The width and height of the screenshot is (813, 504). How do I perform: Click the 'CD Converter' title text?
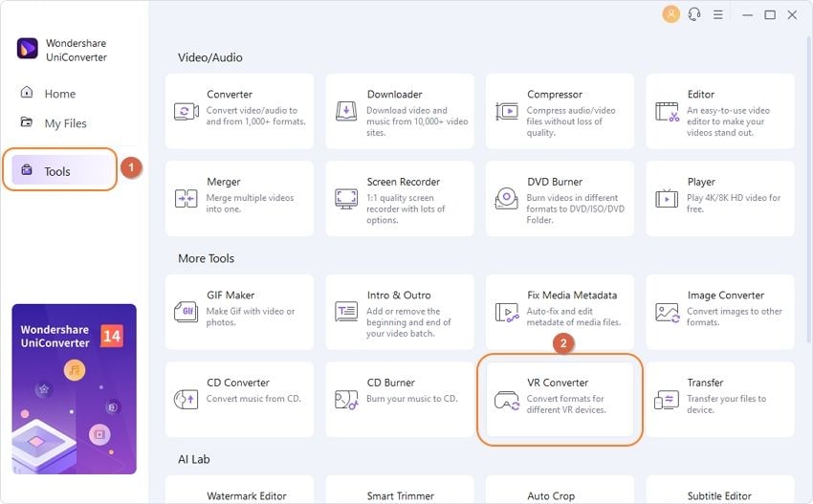click(x=238, y=383)
